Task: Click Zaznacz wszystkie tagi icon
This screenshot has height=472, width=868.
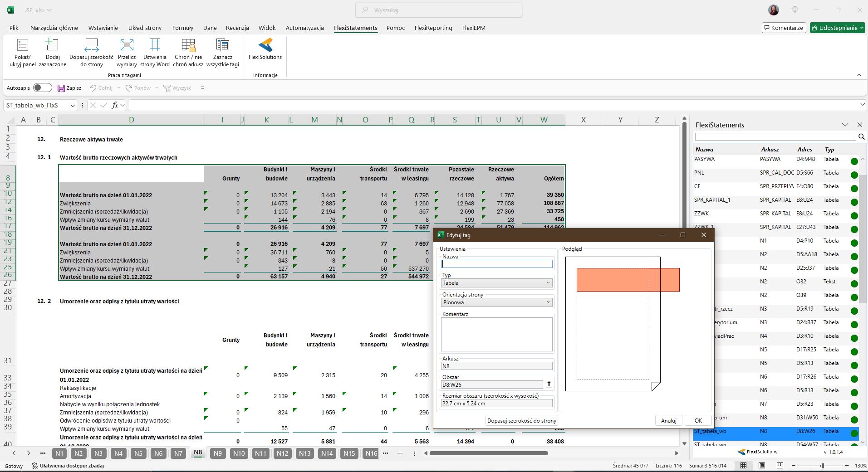Action: click(222, 45)
